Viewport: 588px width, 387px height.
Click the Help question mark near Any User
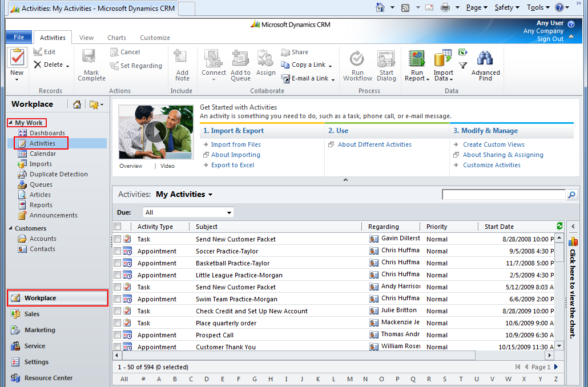tap(571, 24)
